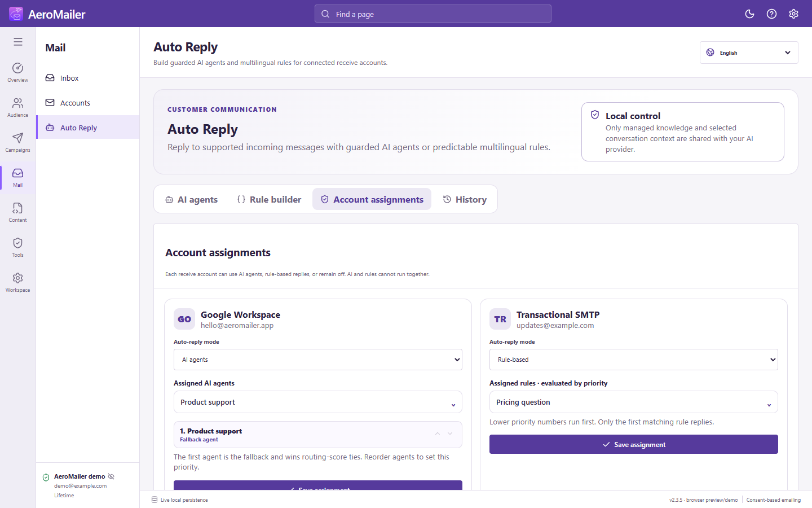812x508 pixels.
Task: Click the Google Workspace GO avatar
Action: click(x=184, y=319)
